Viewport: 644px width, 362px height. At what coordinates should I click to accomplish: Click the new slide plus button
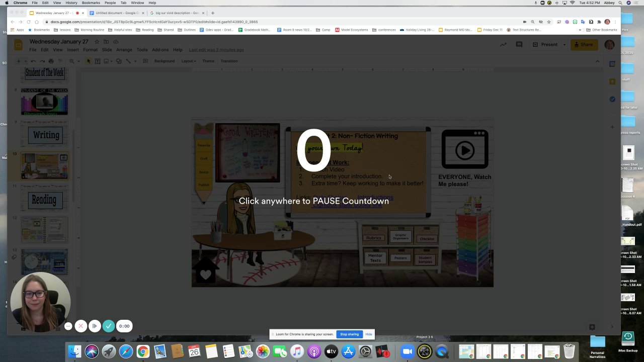click(19, 61)
